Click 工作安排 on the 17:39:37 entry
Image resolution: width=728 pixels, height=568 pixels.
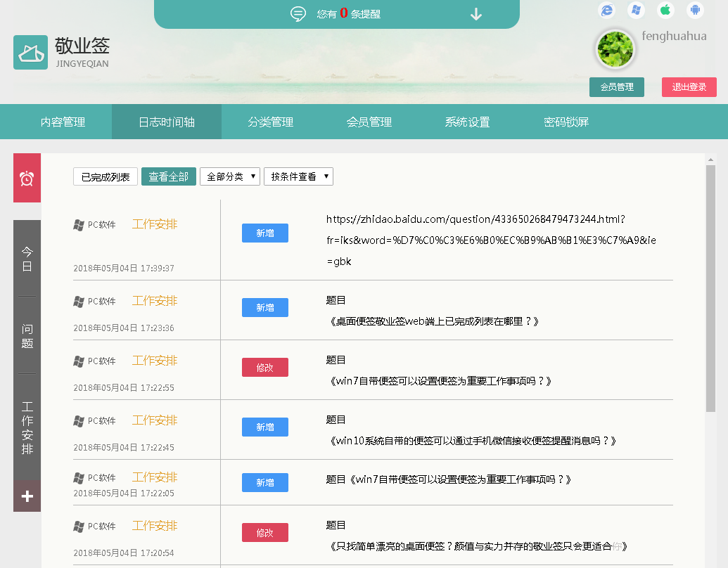point(155,225)
